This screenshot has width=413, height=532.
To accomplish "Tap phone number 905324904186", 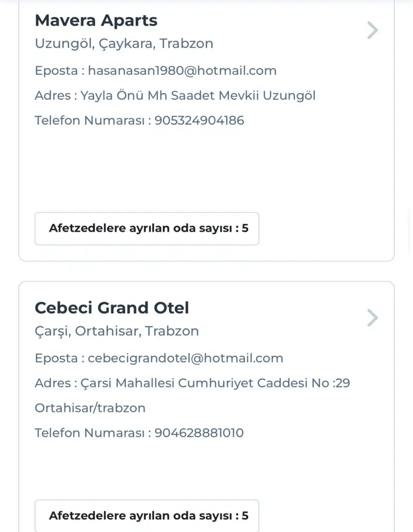I will pyautogui.click(x=199, y=121).
